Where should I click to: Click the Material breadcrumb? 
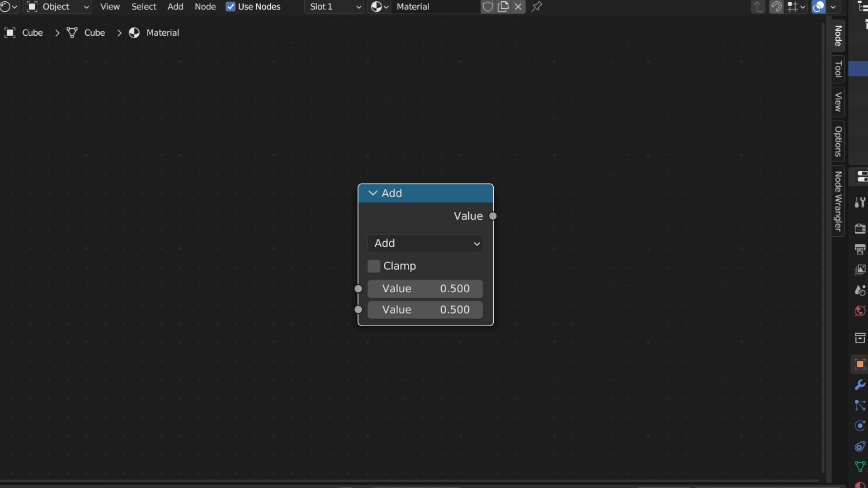[163, 33]
